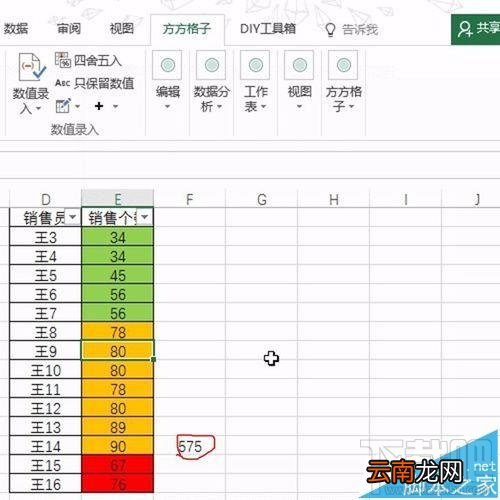This screenshot has height=500, width=500.
Task: Select cell containing 王10
Action: pos(46,370)
